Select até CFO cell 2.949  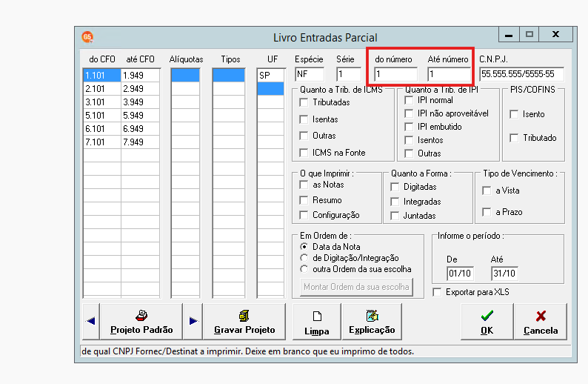tap(140, 89)
